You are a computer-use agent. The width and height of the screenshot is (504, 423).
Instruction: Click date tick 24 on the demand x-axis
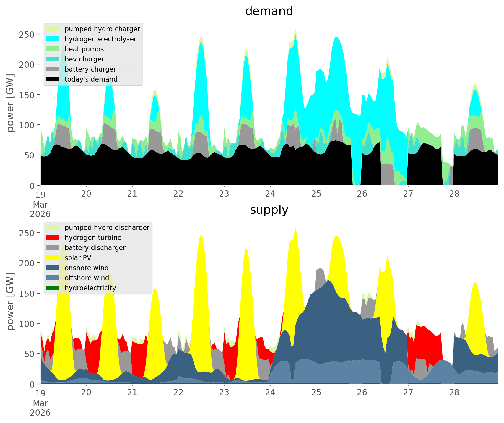[x=270, y=194]
